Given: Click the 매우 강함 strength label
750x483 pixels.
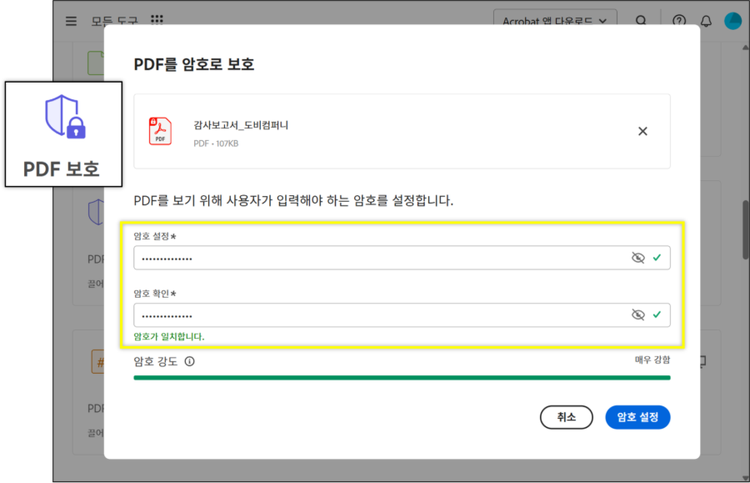Looking at the screenshot, I should tap(652, 360).
